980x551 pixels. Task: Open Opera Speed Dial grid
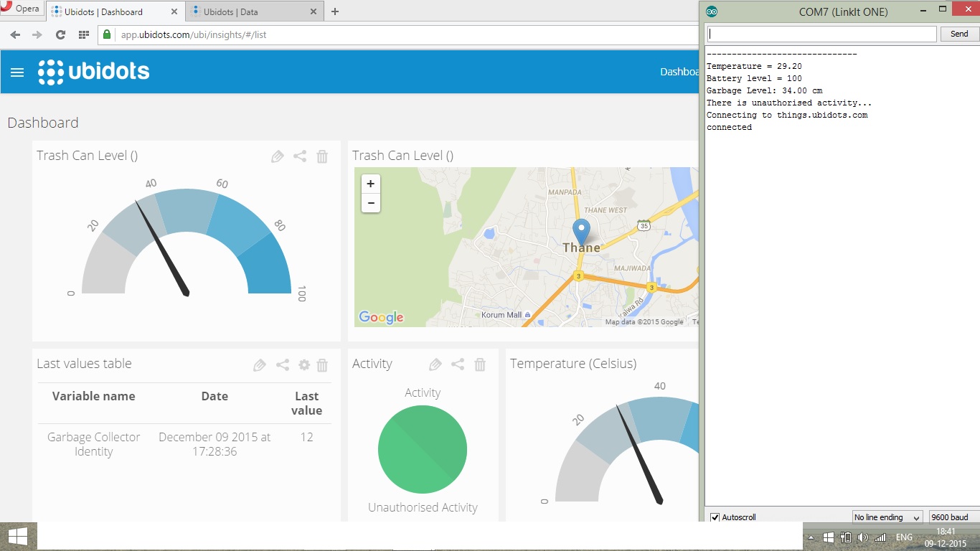[x=83, y=34]
